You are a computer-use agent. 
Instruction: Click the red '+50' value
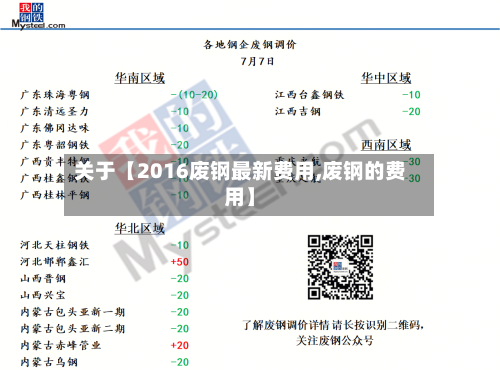(180, 262)
